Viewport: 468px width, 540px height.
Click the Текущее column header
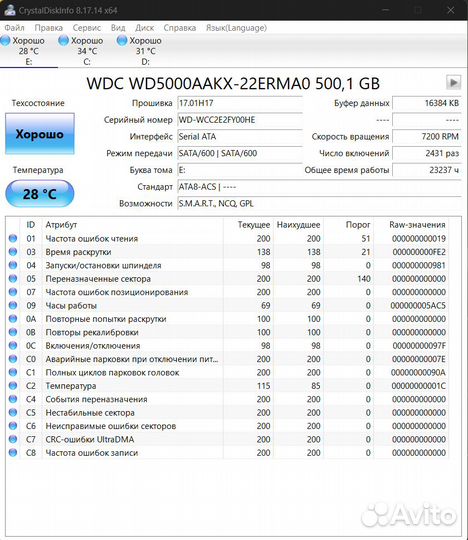[x=248, y=225]
